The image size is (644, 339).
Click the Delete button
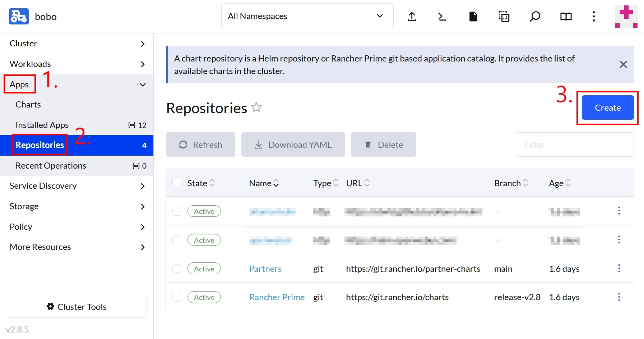coord(384,145)
